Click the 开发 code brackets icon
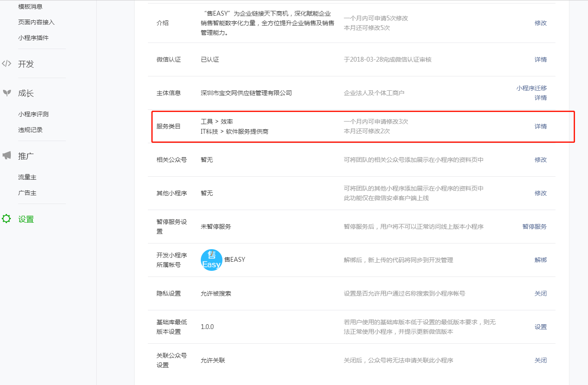 (x=7, y=64)
